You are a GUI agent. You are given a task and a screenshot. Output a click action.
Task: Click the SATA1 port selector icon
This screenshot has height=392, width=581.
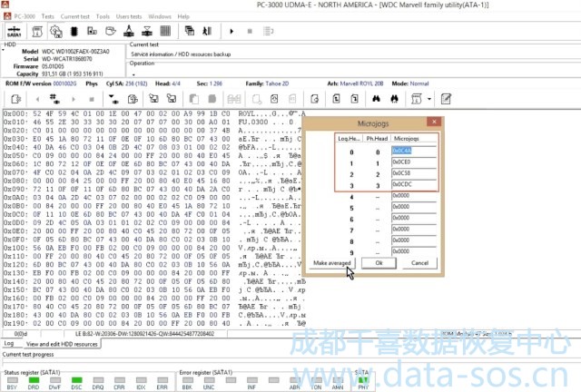[15, 32]
